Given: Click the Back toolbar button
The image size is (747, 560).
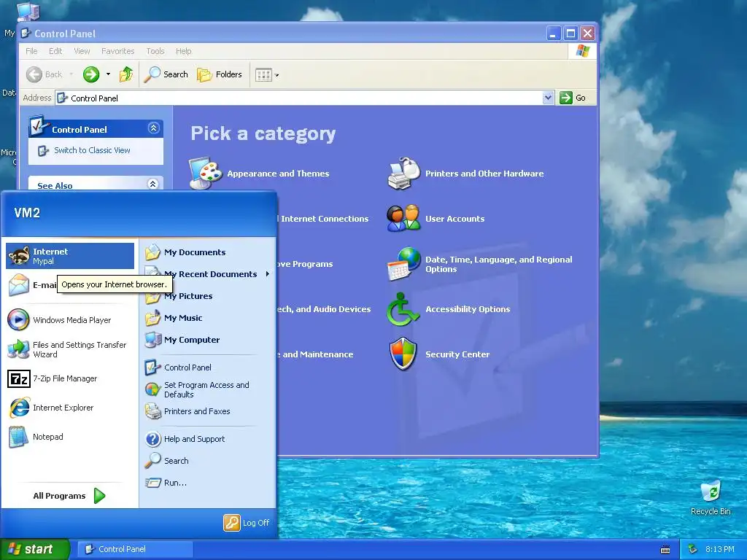Looking at the screenshot, I should [44, 74].
